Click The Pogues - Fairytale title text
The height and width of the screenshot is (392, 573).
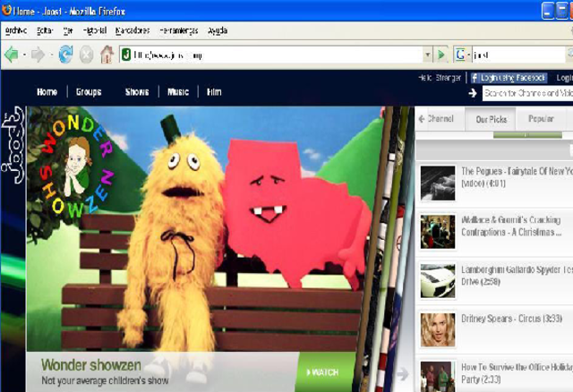click(x=517, y=177)
